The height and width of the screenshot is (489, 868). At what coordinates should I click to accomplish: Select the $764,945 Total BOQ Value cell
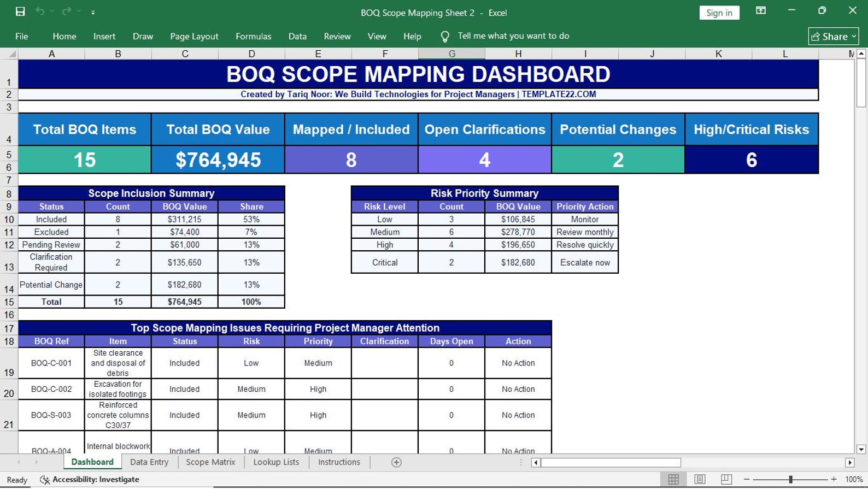(218, 160)
